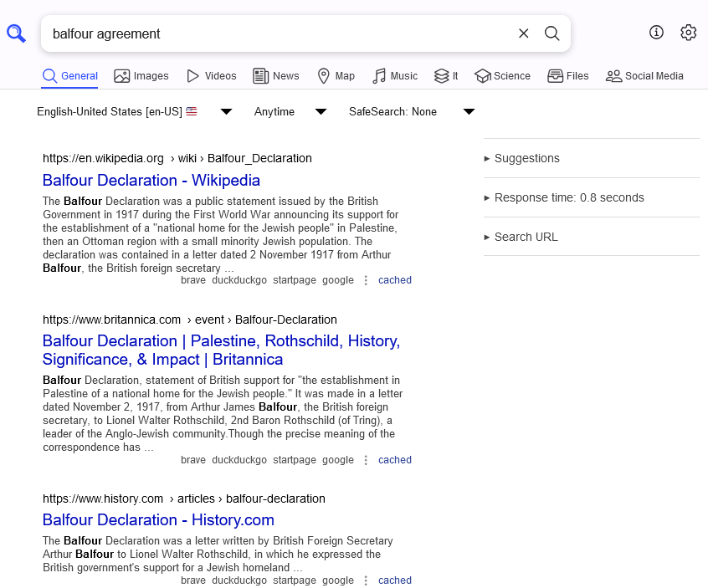Switch to the News tab
This screenshot has height=588, width=708.
(x=276, y=76)
